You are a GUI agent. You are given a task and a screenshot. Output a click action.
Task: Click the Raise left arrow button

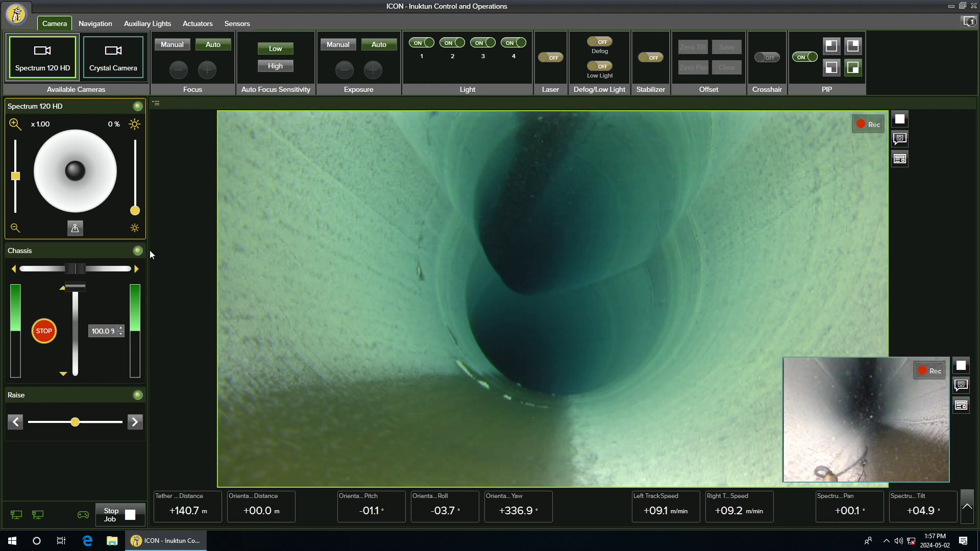click(15, 422)
